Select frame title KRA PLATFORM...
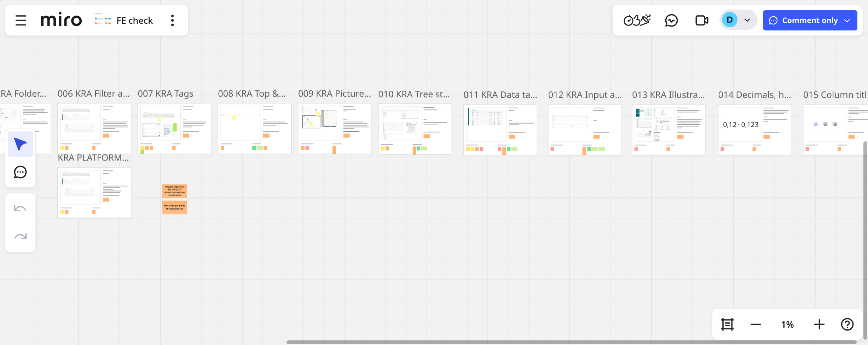Viewport: 868px width, 345px height. [93, 158]
